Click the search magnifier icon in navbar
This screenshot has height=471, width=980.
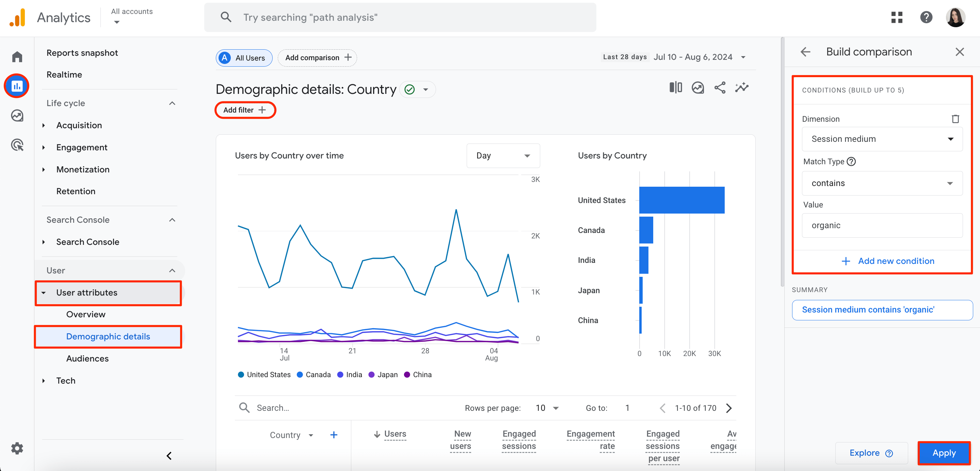[x=226, y=17]
